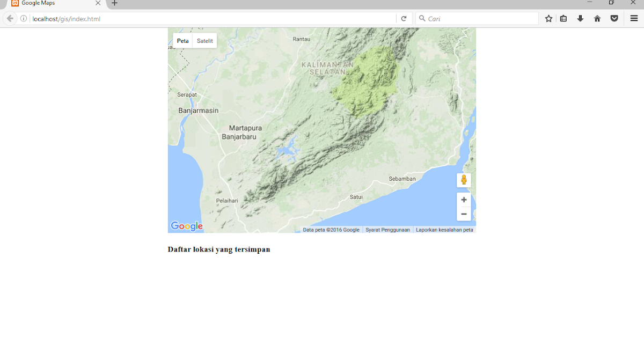Click the zoom out minus icon on map
This screenshot has height=338, width=644.
(464, 214)
